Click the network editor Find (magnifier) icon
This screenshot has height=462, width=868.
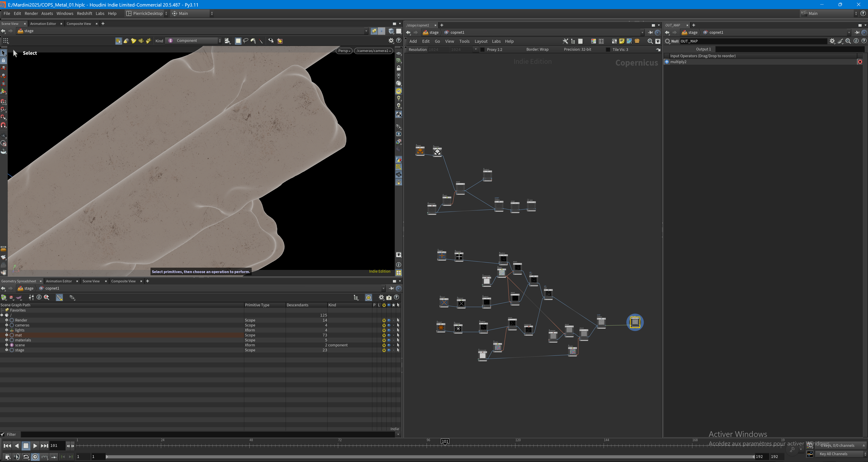tap(650, 41)
